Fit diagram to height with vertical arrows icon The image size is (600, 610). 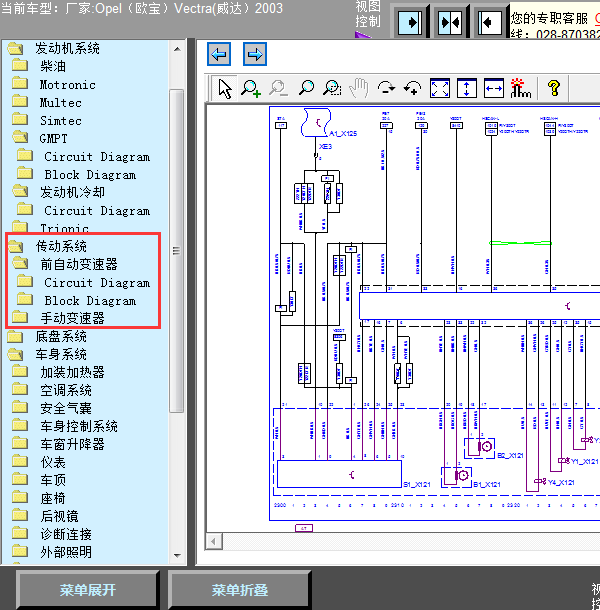click(x=467, y=88)
